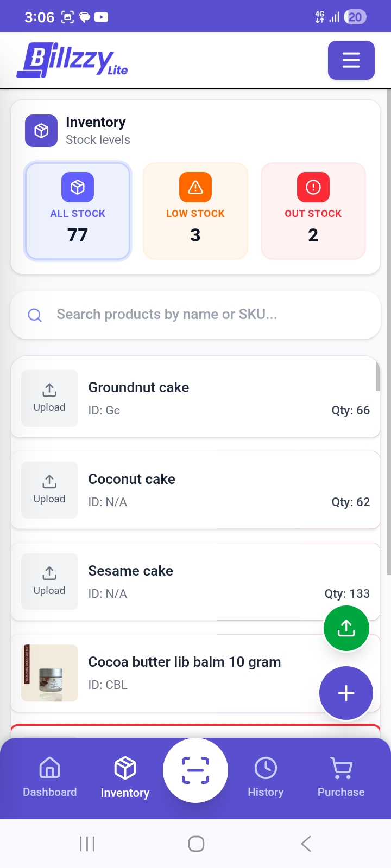Open the Inventory bottom tab
The width and height of the screenshot is (391, 868).
point(125,777)
